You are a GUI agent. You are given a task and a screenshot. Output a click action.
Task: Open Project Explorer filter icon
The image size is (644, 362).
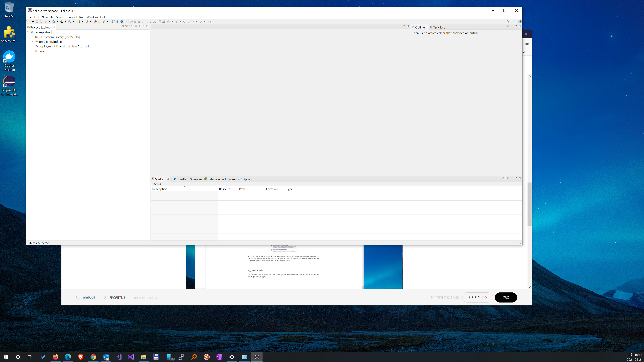click(x=131, y=26)
